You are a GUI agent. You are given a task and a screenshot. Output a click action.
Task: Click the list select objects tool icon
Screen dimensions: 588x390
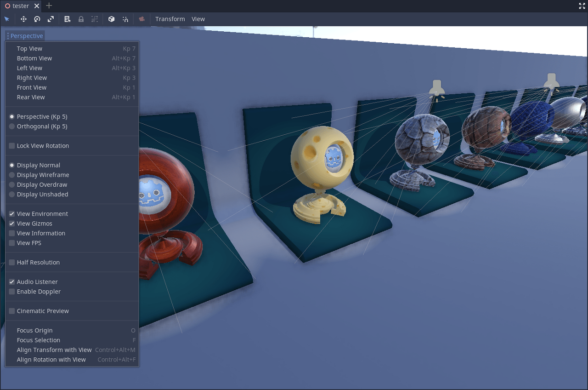tap(68, 19)
